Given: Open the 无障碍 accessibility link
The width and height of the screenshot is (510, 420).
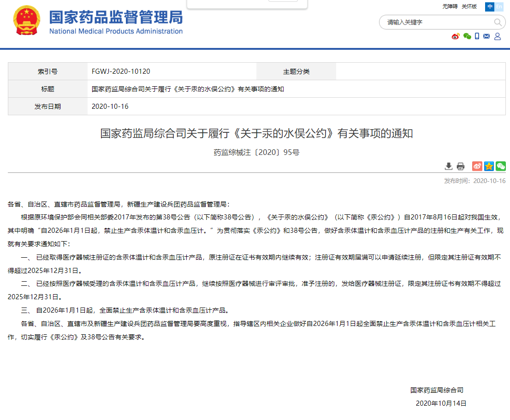Looking at the screenshot, I should click(x=450, y=6).
